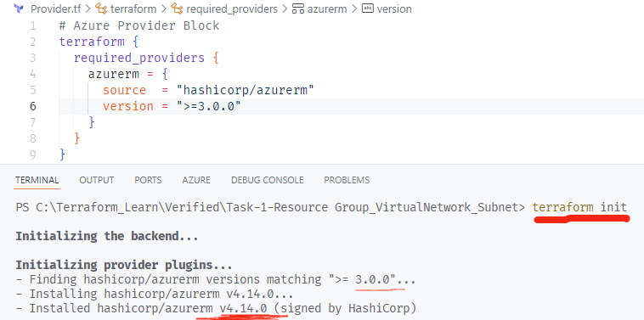Click the azurerm object symbol icon in breadcrumb
The width and height of the screenshot is (644, 320).
coord(297,8)
